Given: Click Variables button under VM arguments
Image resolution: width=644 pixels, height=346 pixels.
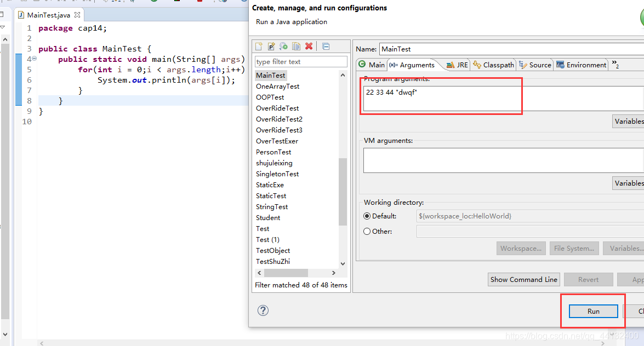Looking at the screenshot, I should point(629,183).
